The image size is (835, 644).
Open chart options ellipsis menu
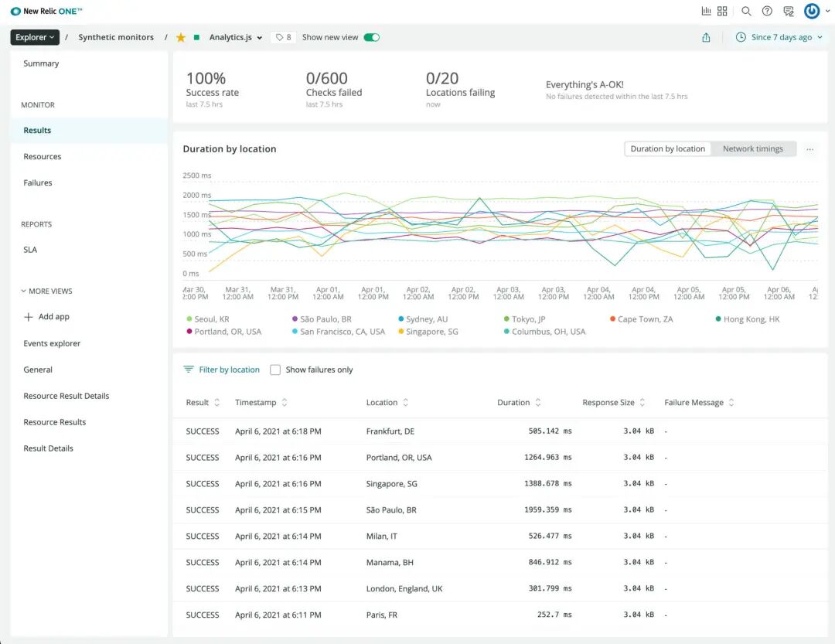coord(810,149)
